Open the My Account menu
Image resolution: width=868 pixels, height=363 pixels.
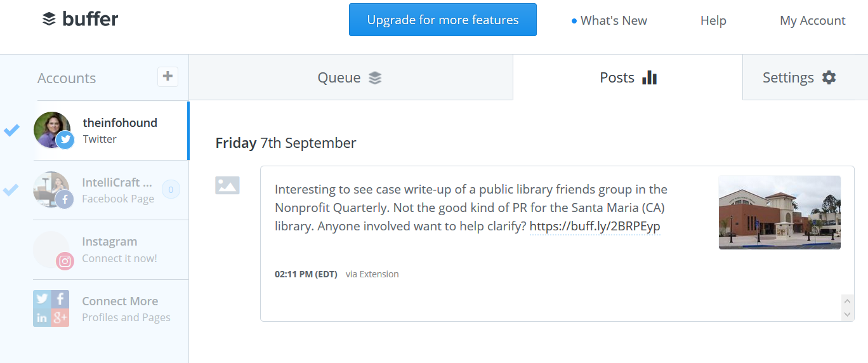tap(812, 20)
